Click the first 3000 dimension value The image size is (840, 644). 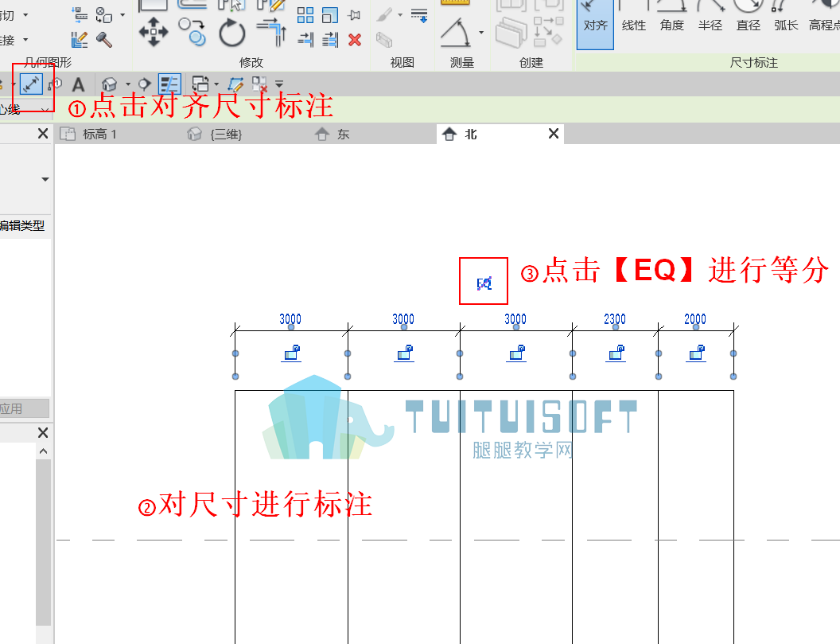tap(290, 319)
